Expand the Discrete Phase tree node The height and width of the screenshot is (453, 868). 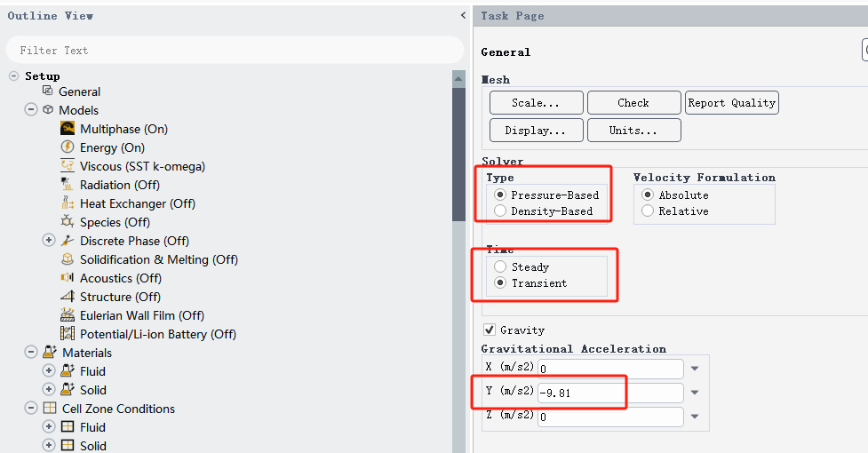click(49, 241)
